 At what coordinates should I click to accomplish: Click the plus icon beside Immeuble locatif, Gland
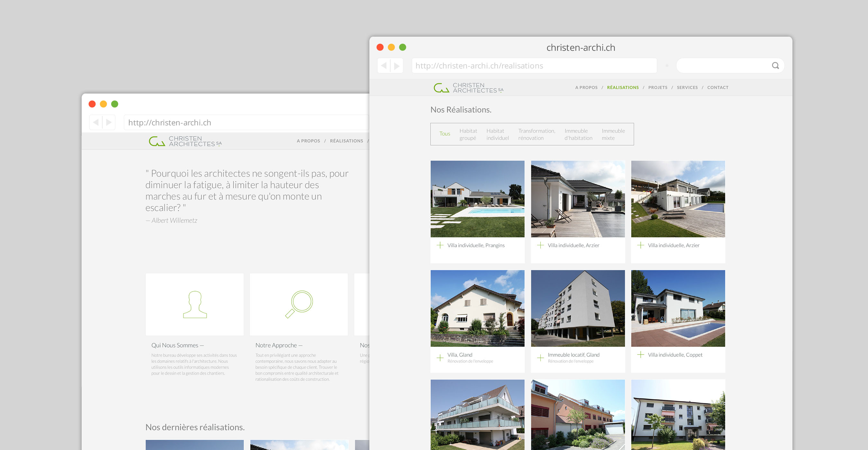540,358
